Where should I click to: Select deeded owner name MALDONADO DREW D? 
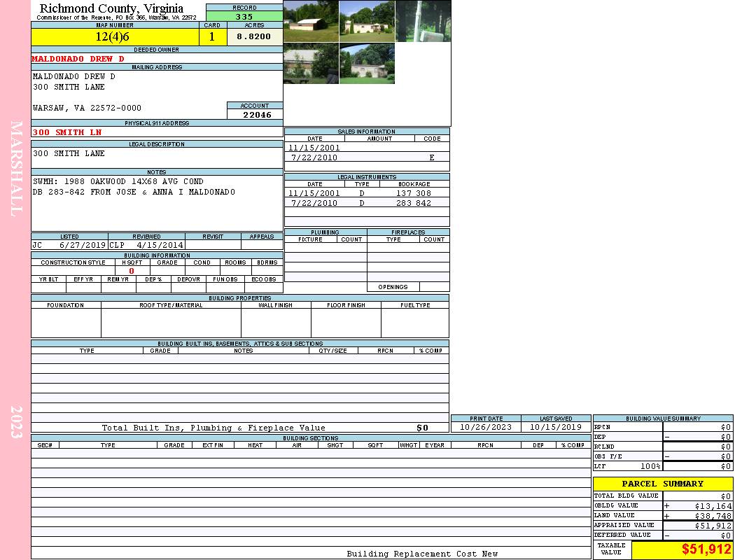tap(78, 59)
